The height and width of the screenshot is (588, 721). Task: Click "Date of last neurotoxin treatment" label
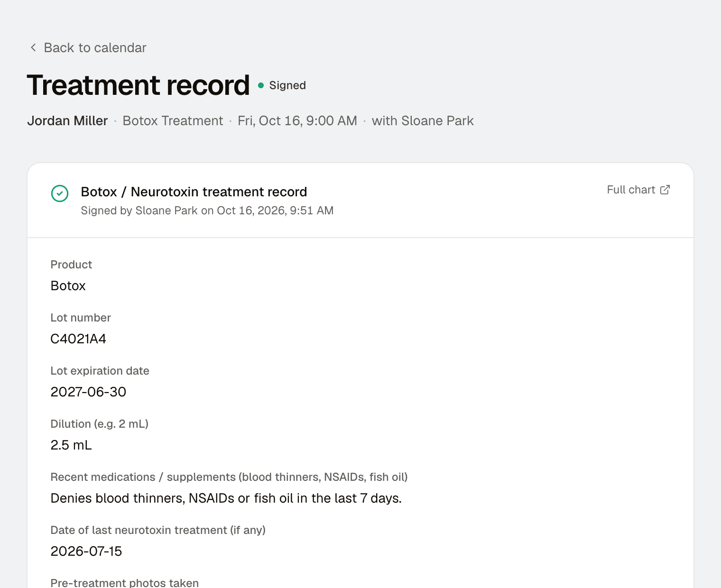pyautogui.click(x=158, y=530)
